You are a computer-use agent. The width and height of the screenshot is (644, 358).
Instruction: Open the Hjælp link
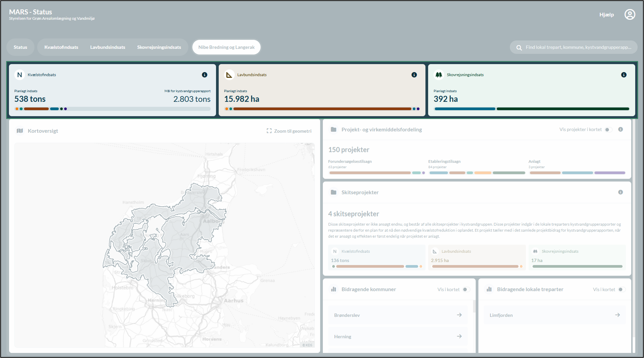pyautogui.click(x=606, y=15)
